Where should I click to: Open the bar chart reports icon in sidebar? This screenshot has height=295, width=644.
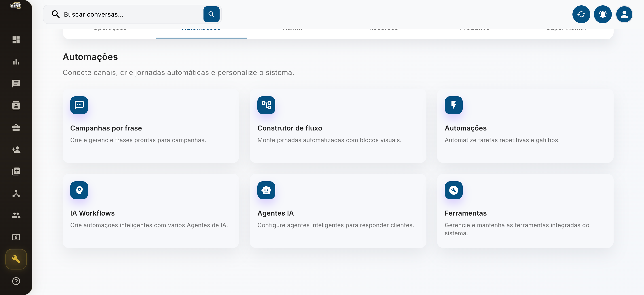[16, 62]
